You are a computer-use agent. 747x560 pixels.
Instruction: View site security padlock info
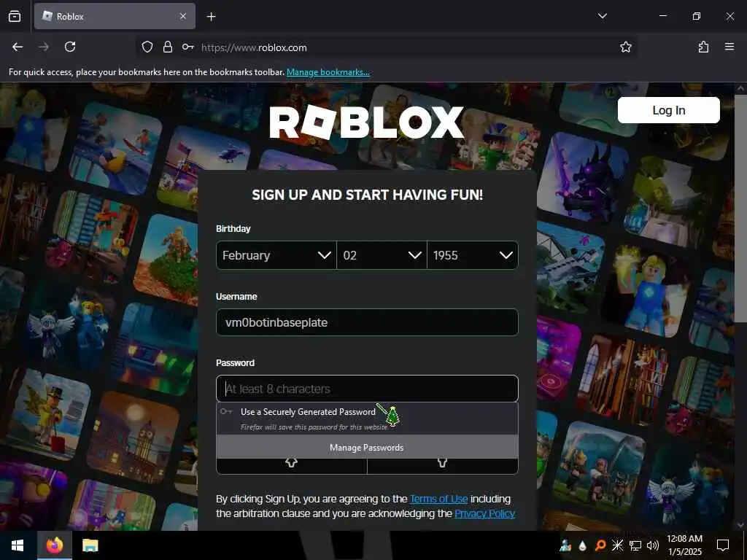pos(168,47)
